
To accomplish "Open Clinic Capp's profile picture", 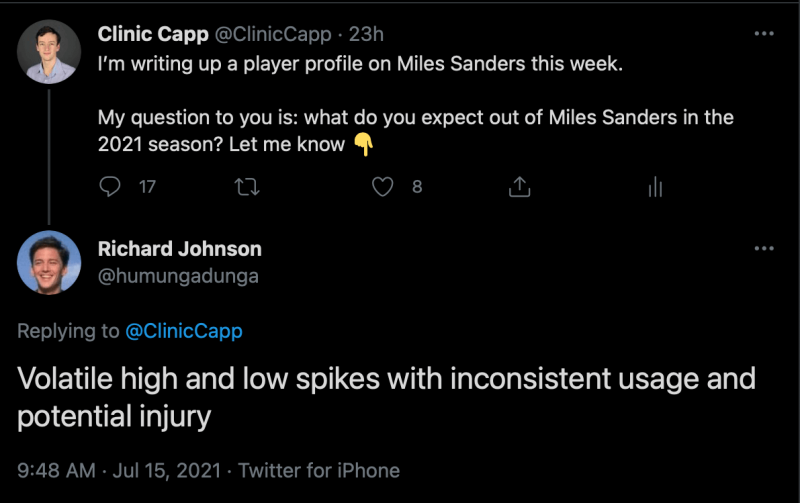I will [x=49, y=50].
